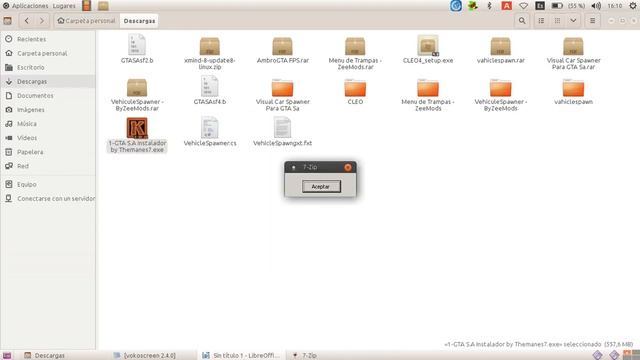Select Descargas in the sidebar
The width and height of the screenshot is (640, 360).
48,82
